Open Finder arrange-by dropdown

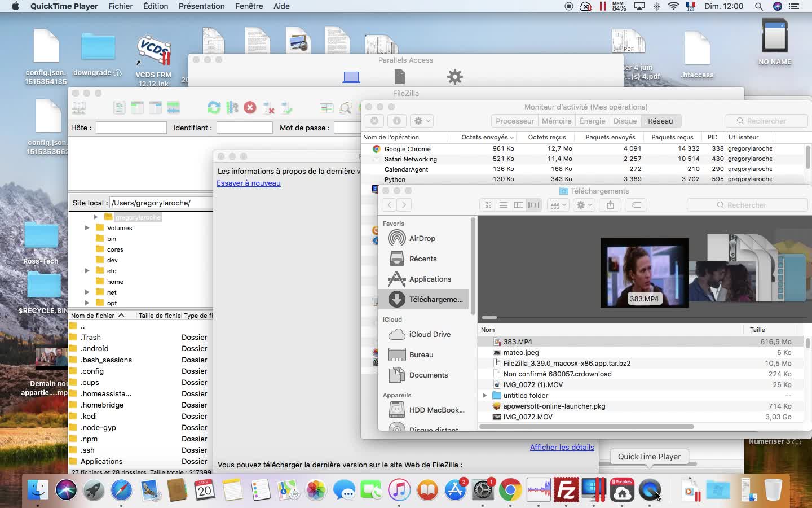click(x=558, y=205)
